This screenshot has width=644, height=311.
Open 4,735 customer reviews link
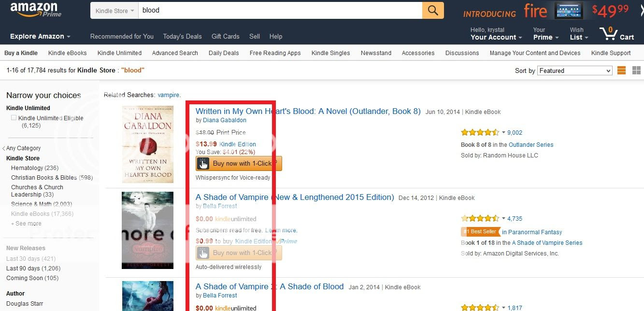coord(515,219)
